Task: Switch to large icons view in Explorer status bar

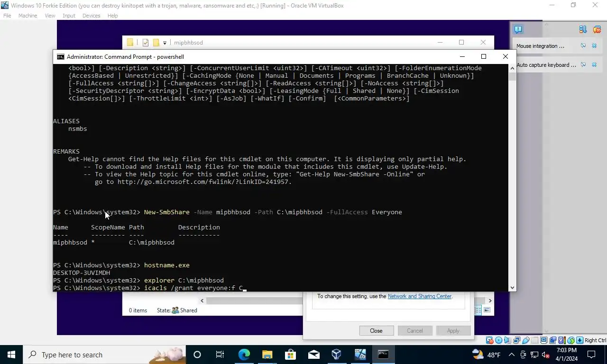Action: 487,310
